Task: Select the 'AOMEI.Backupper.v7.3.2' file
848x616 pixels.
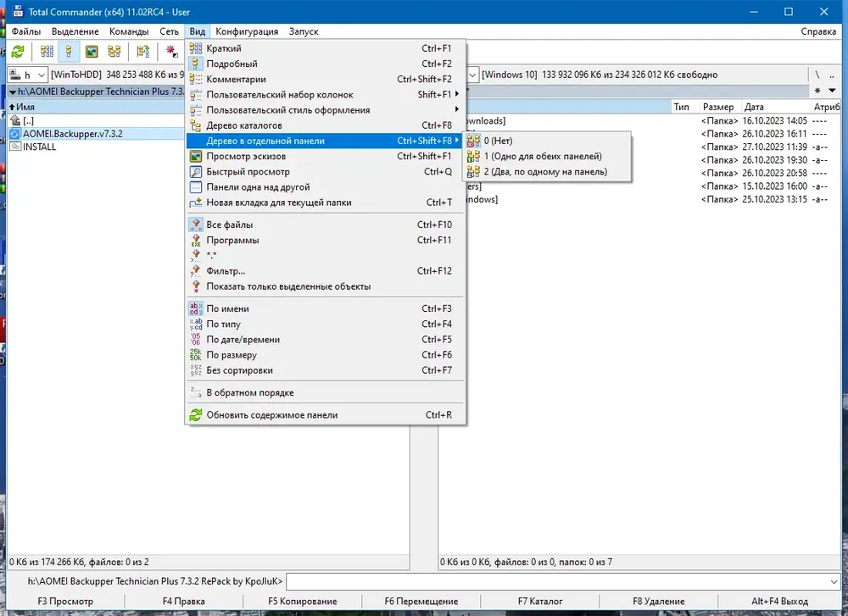Action: (72, 134)
